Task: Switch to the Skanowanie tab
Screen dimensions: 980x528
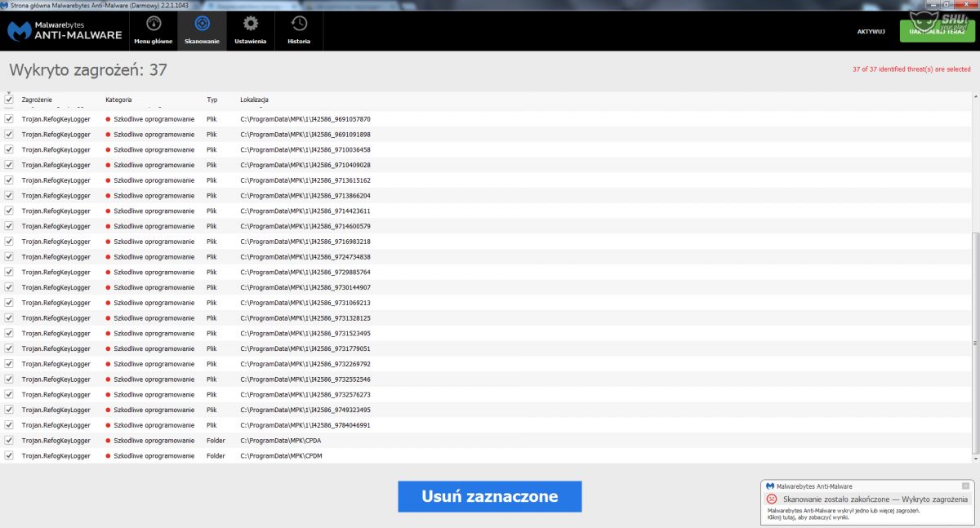Action: click(x=202, y=30)
